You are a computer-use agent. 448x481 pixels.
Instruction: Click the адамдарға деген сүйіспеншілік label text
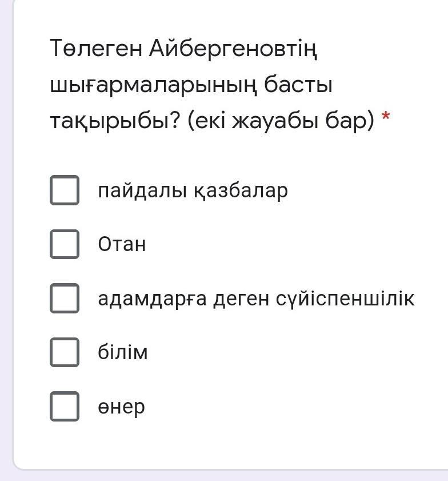point(256,298)
